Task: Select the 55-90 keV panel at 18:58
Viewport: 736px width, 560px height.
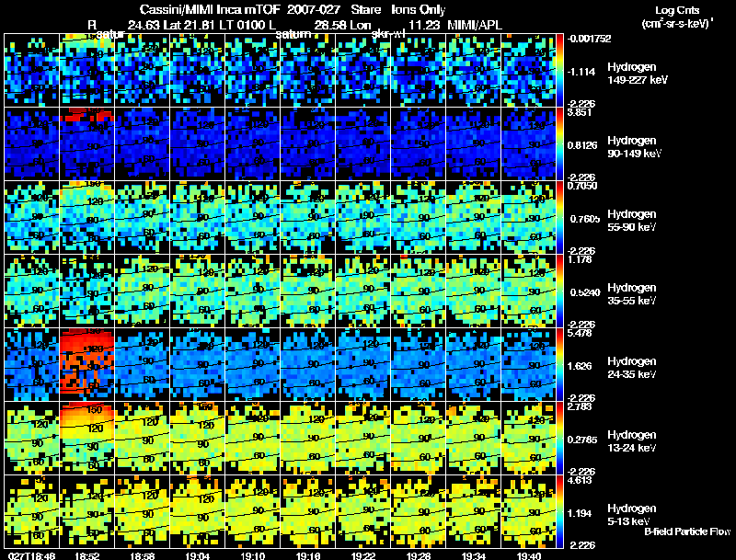Action: tap(143, 218)
